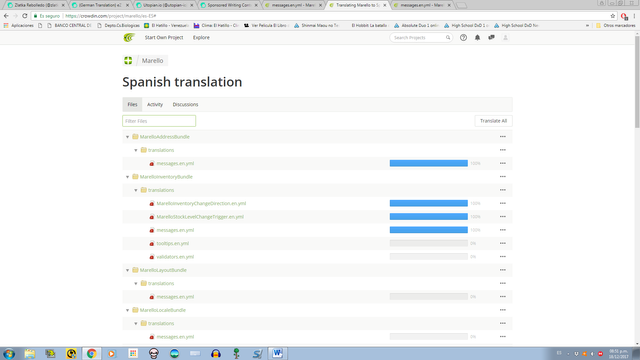Click the browser back arrow
Screen dimensions: 640x360
6,16
